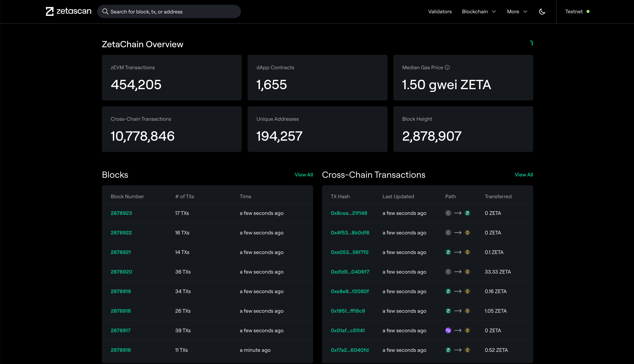The width and height of the screenshot is (634, 364).
Task: Click the Polygon source icon for 0x01af...c51141
Action: coord(448,331)
